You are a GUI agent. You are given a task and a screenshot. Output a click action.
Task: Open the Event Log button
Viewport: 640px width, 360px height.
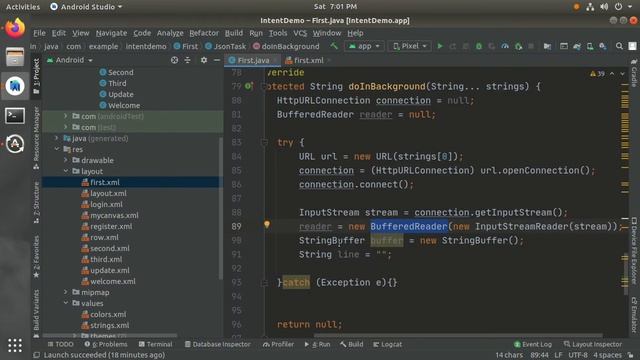tap(533, 344)
